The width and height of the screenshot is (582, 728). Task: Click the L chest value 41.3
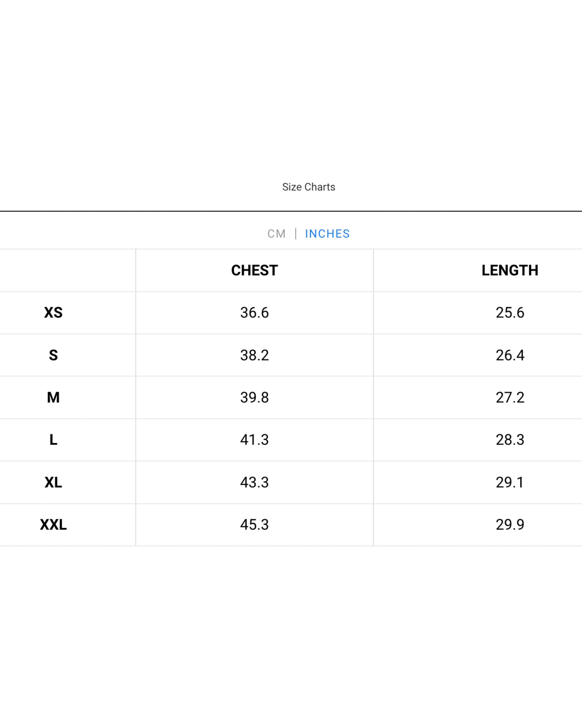click(254, 440)
